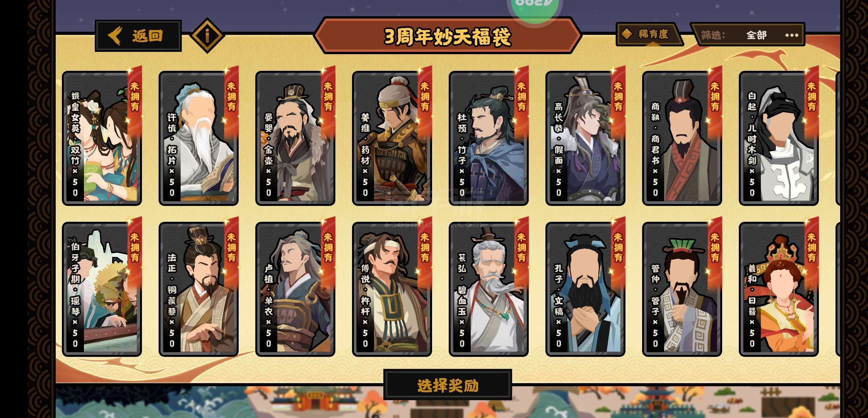
Task: Pick the 法正·铜蒺藜 card
Action: (x=198, y=289)
